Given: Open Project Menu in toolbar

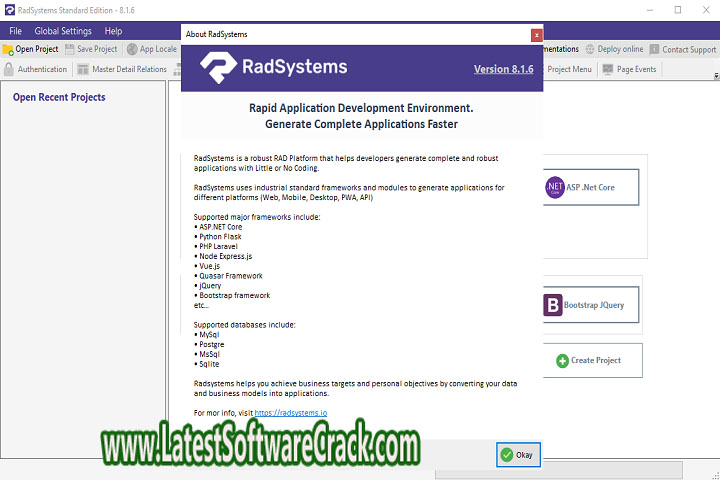Looking at the screenshot, I should (569, 69).
